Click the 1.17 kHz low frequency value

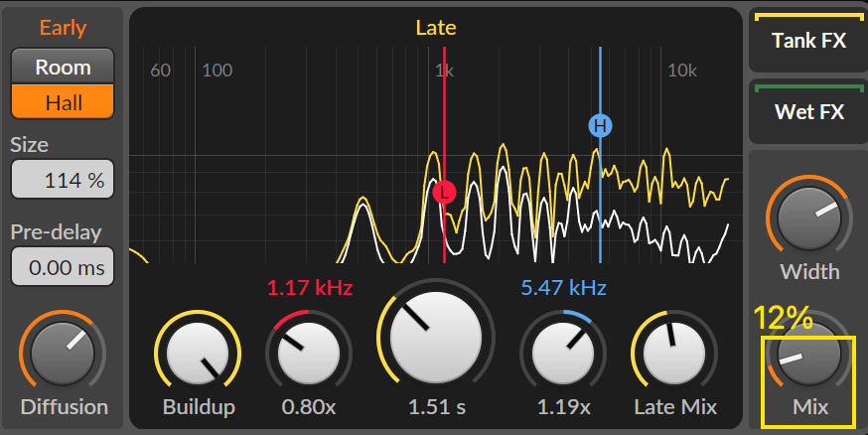[310, 288]
